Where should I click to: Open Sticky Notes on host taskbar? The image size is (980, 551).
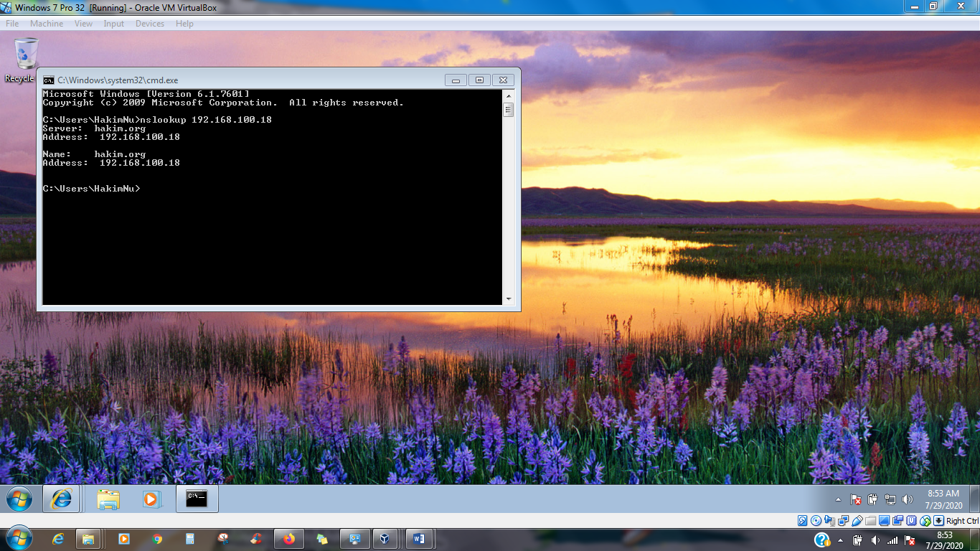(322, 539)
